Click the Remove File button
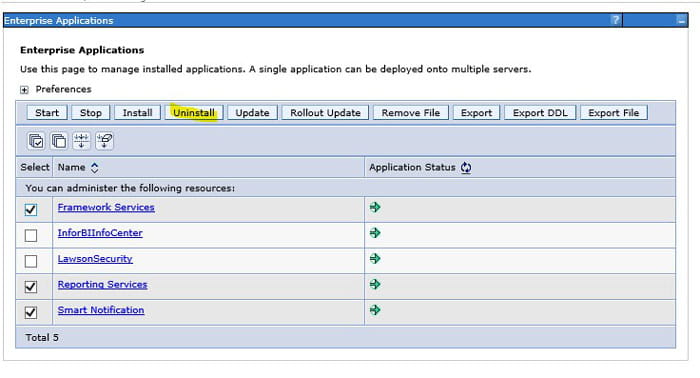The image size is (700, 378). click(x=411, y=113)
